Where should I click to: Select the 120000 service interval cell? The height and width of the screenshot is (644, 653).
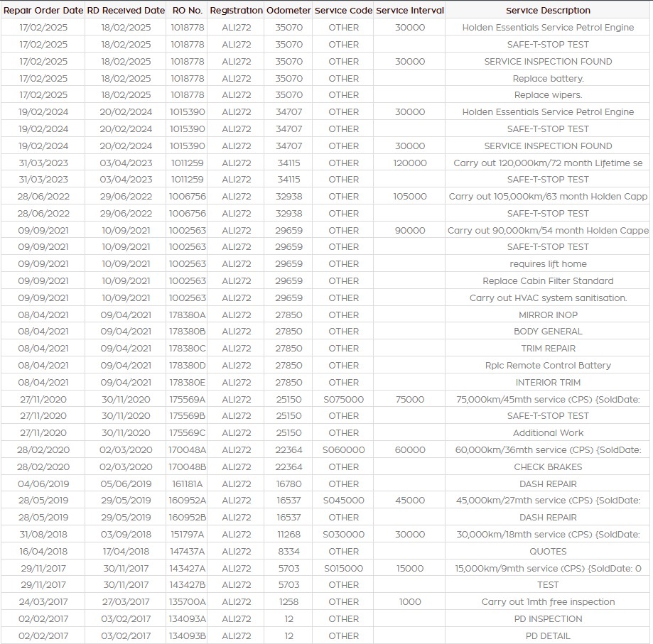pos(410,163)
